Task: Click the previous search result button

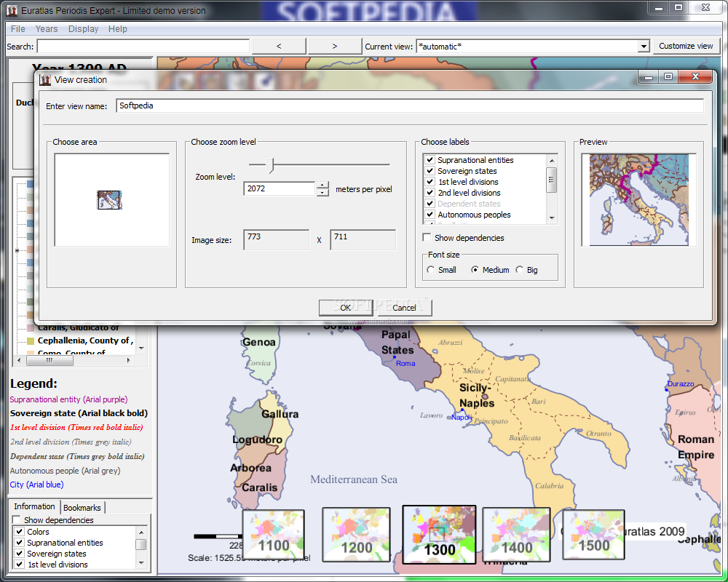Action: [279, 46]
